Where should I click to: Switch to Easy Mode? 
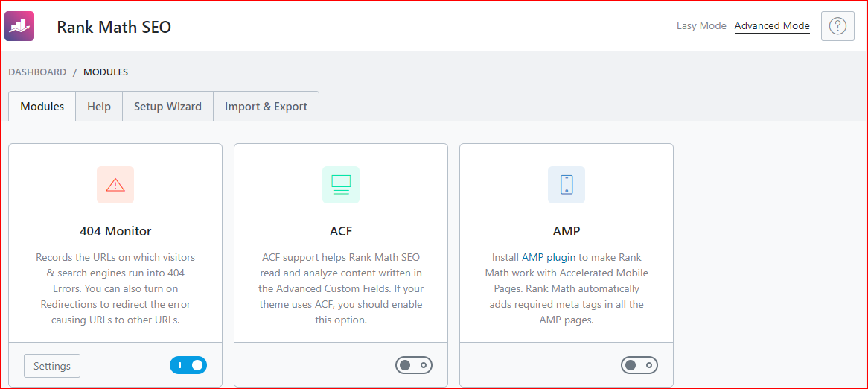(701, 25)
